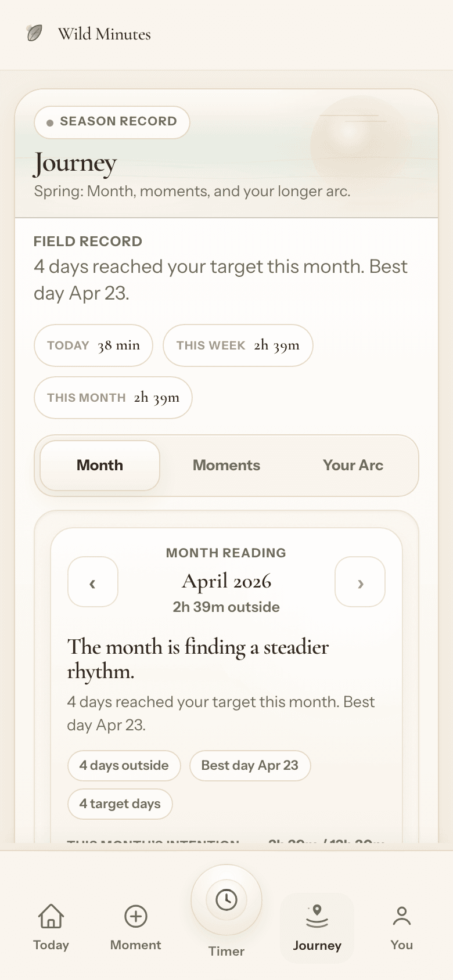Go to previous month with left chevron

click(93, 582)
